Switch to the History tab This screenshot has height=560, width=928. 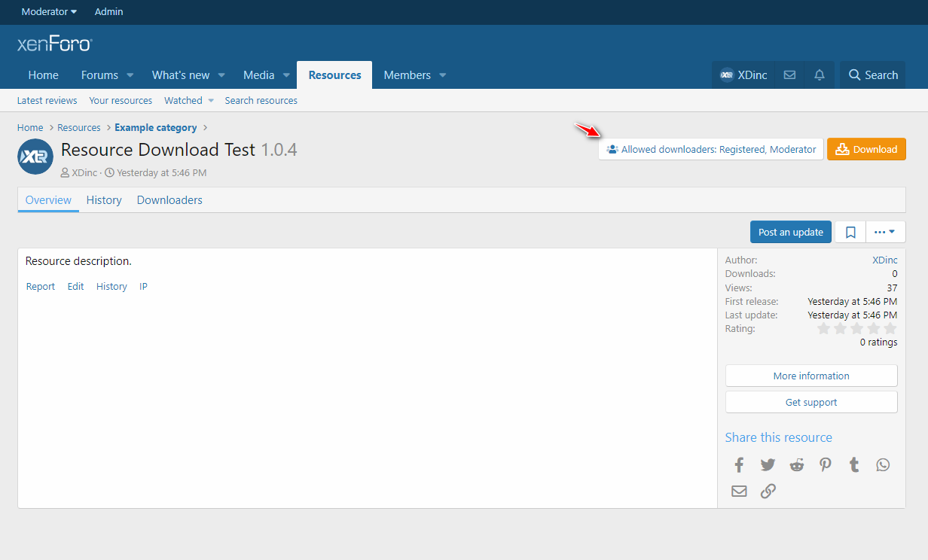pos(104,200)
